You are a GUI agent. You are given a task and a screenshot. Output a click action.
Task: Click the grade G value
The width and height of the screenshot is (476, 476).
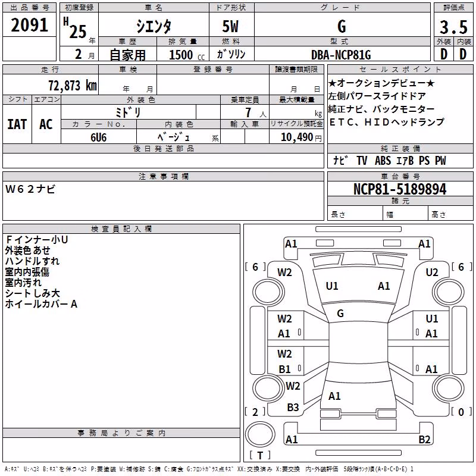(x=342, y=26)
